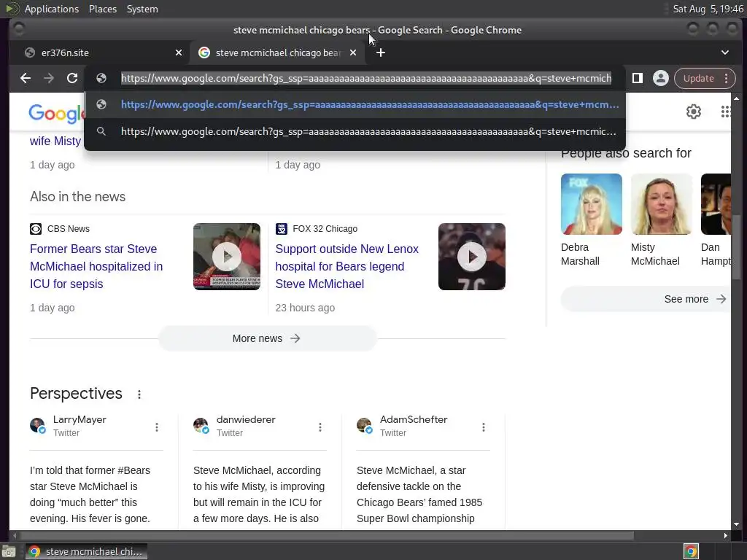Click danwiederer profile avatar

[x=201, y=425]
